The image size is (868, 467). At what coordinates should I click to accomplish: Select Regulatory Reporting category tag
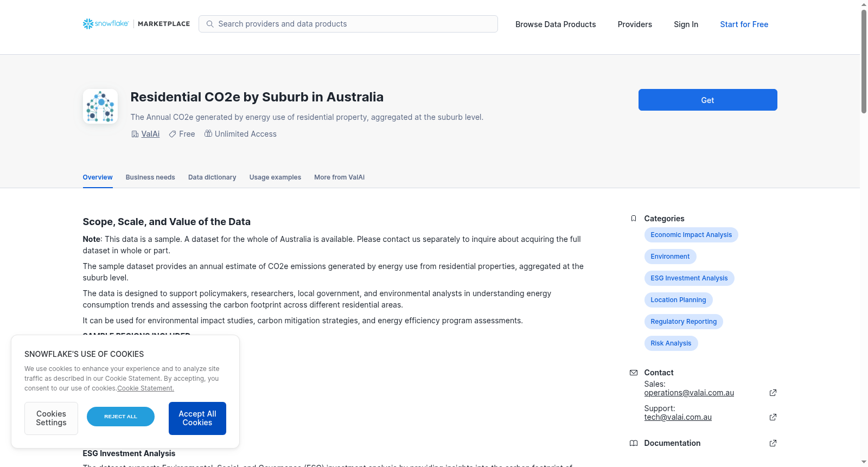click(684, 322)
